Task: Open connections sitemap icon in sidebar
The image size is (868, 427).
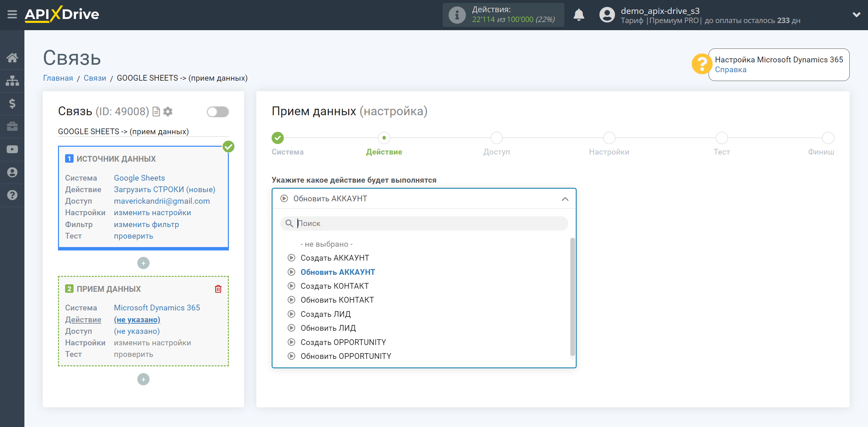Action: [12, 81]
